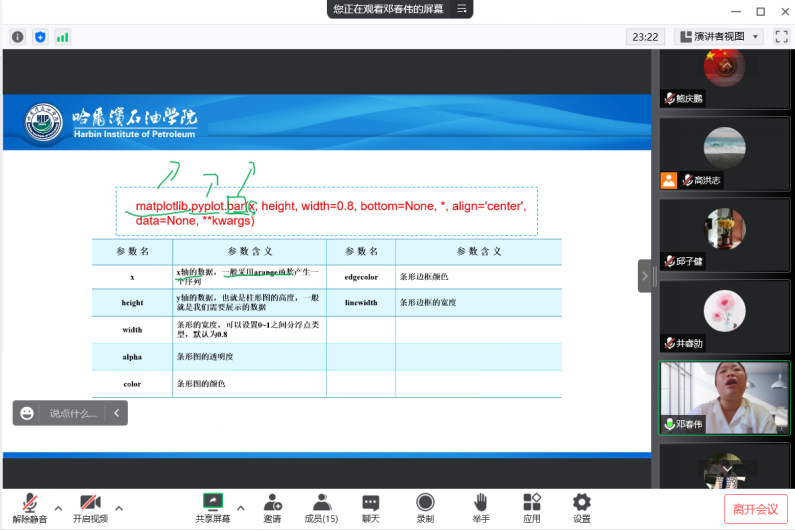Open the 聊天 chat panel
Screen dimensions: 795x531
coord(371,507)
